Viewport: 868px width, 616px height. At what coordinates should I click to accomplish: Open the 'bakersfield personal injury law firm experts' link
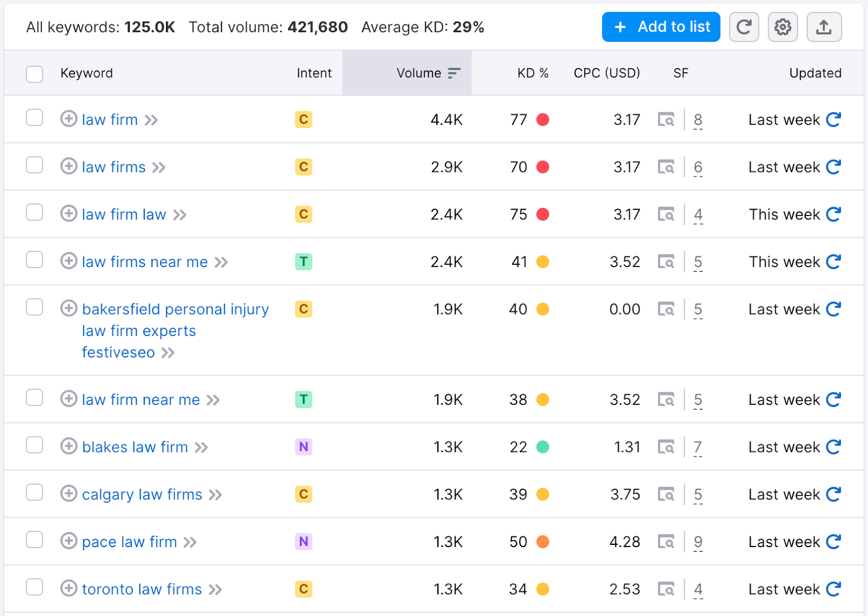[x=175, y=331]
